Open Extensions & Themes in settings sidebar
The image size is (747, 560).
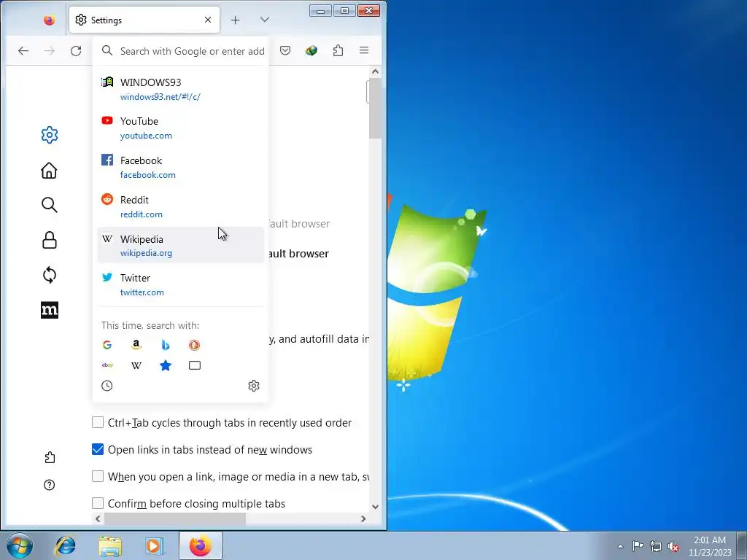(50, 458)
